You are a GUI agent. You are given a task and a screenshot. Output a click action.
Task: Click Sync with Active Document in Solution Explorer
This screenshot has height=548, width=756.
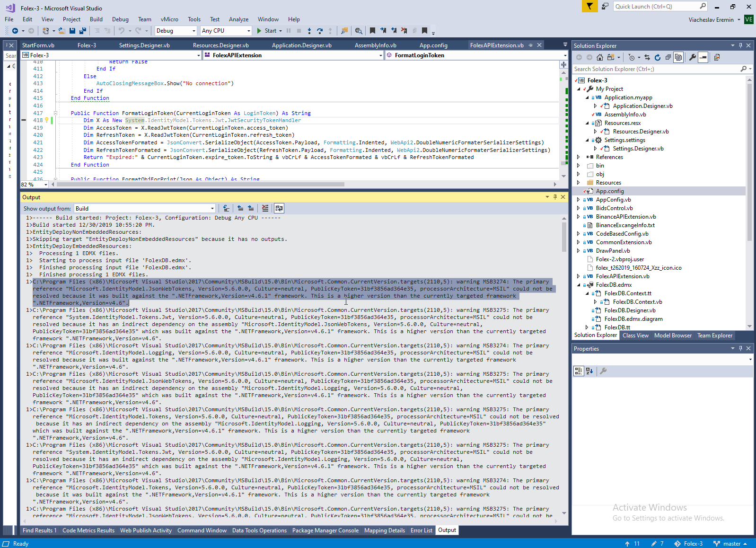[647, 57]
